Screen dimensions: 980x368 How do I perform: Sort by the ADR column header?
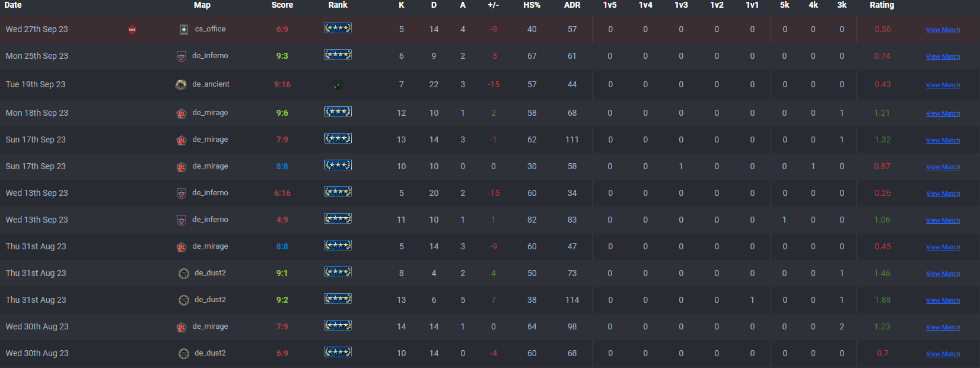572,5
